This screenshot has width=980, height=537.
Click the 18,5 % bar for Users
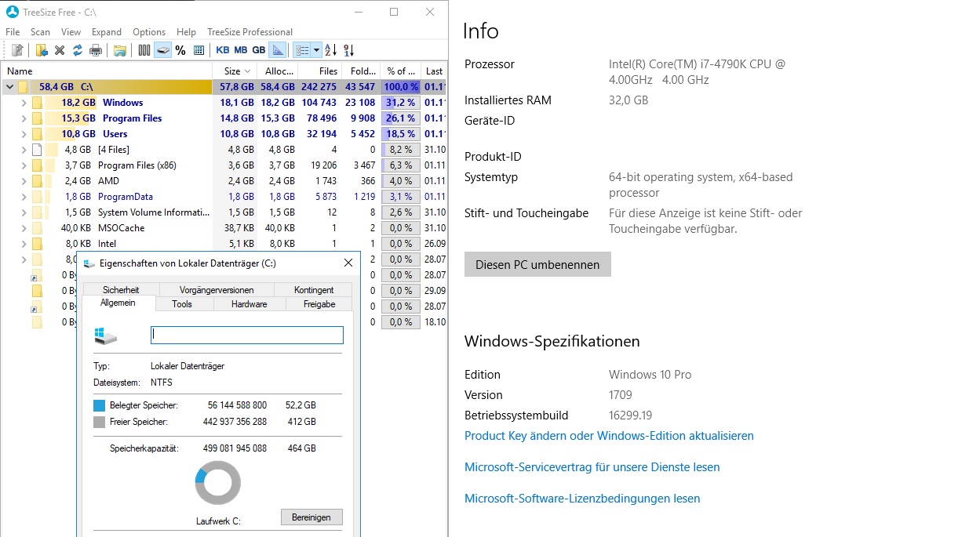coord(401,134)
